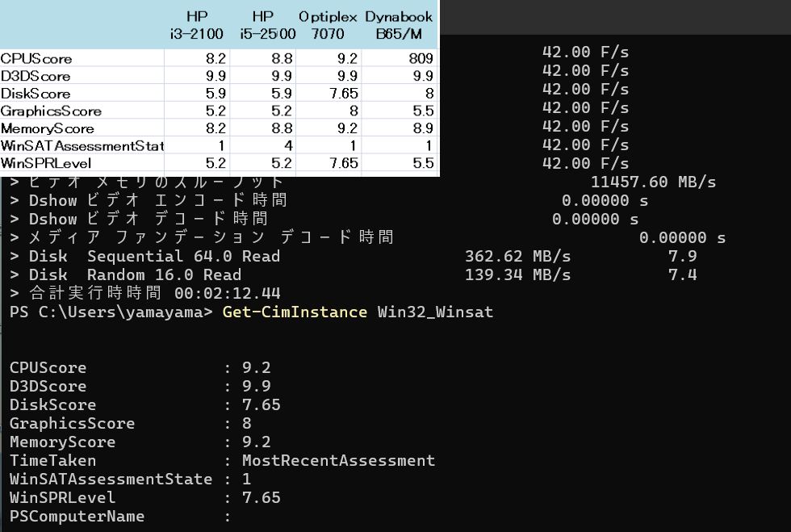Image resolution: width=791 pixels, height=532 pixels.
Task: Select the Disk Sequential 64.0 Read line
Action: pos(154,256)
